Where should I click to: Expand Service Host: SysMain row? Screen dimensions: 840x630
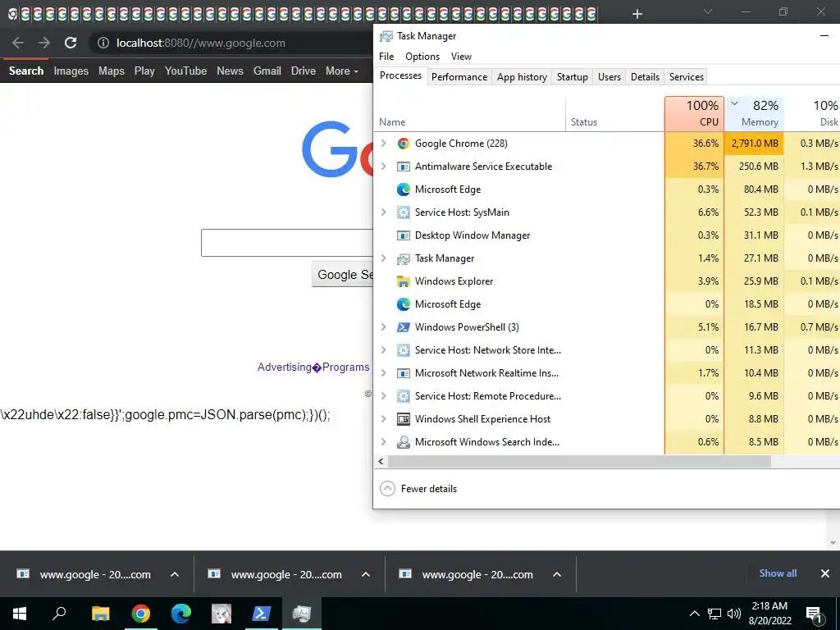(x=384, y=212)
